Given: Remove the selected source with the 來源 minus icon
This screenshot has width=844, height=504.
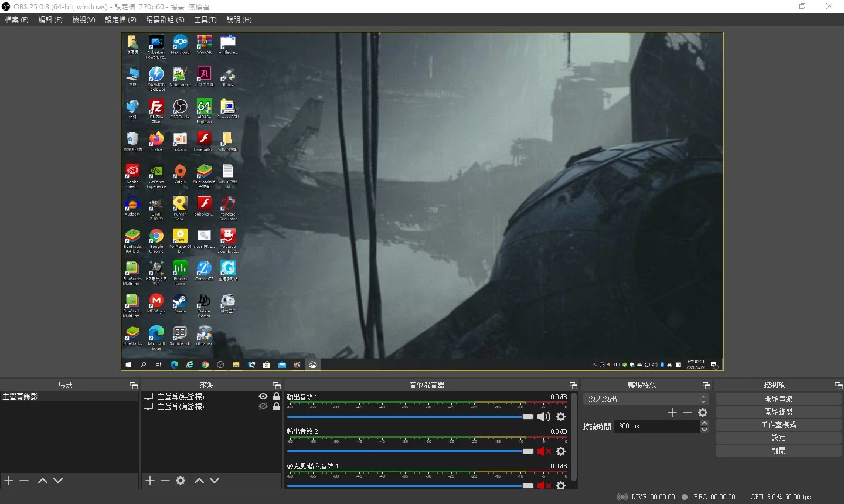Looking at the screenshot, I should tap(165, 481).
